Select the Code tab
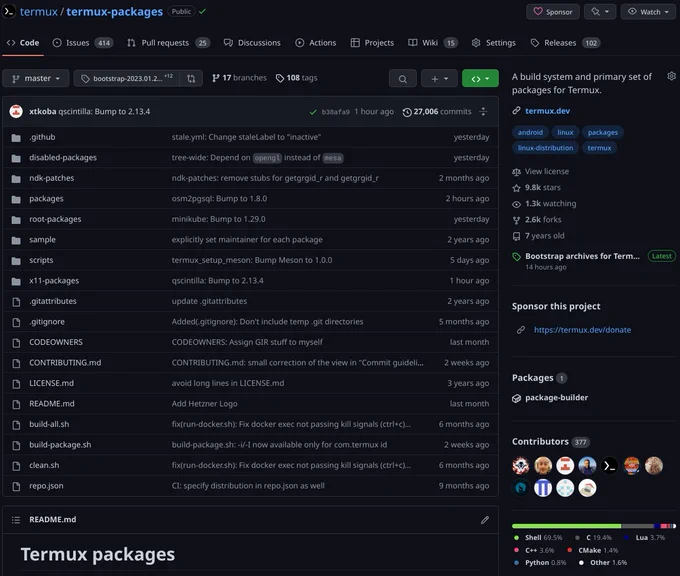 [23, 43]
